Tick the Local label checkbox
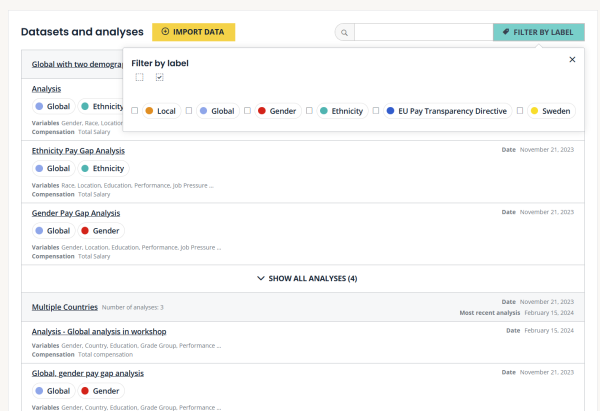 [x=135, y=111]
